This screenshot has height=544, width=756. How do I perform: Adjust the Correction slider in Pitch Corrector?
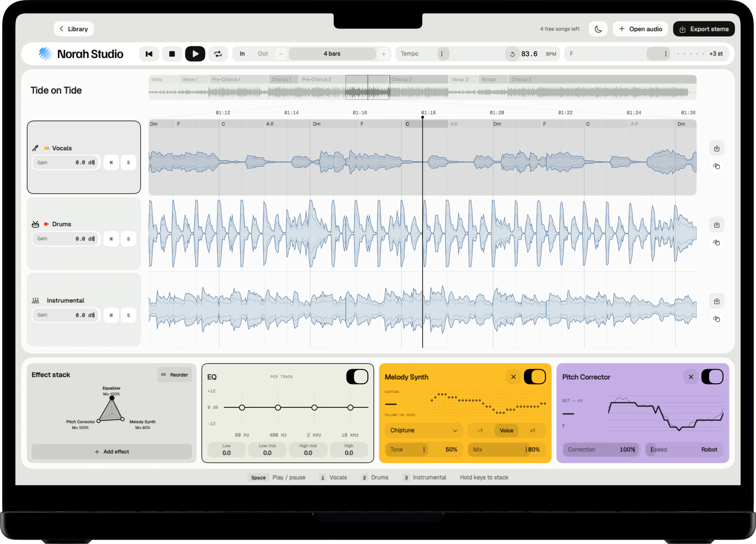(601, 449)
